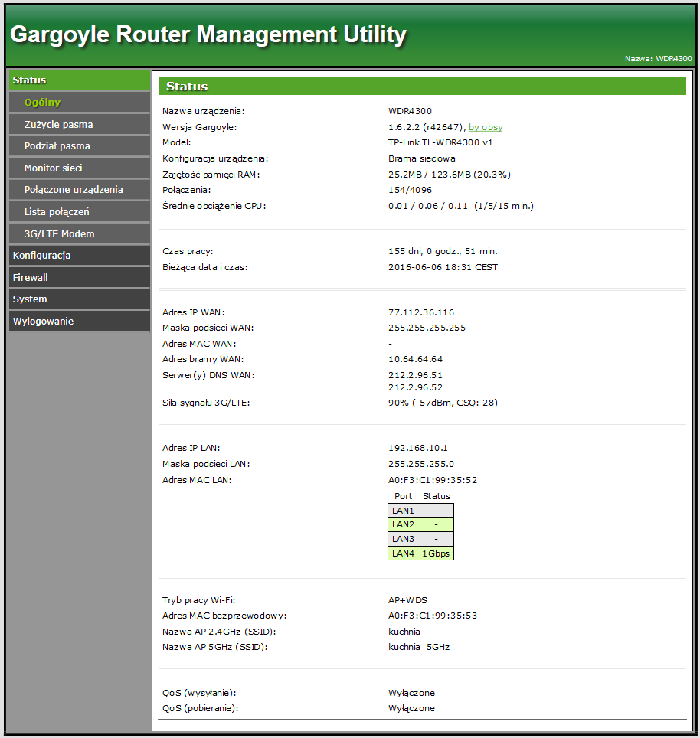Click the LAN1 port row

[420, 511]
